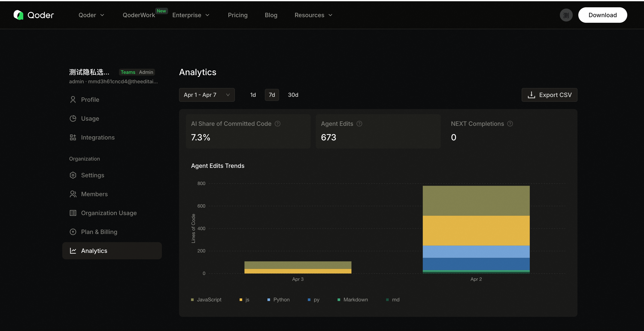Image resolution: width=644 pixels, height=331 pixels.
Task: Click the Apr 2 stacked bar
Action: point(476,229)
